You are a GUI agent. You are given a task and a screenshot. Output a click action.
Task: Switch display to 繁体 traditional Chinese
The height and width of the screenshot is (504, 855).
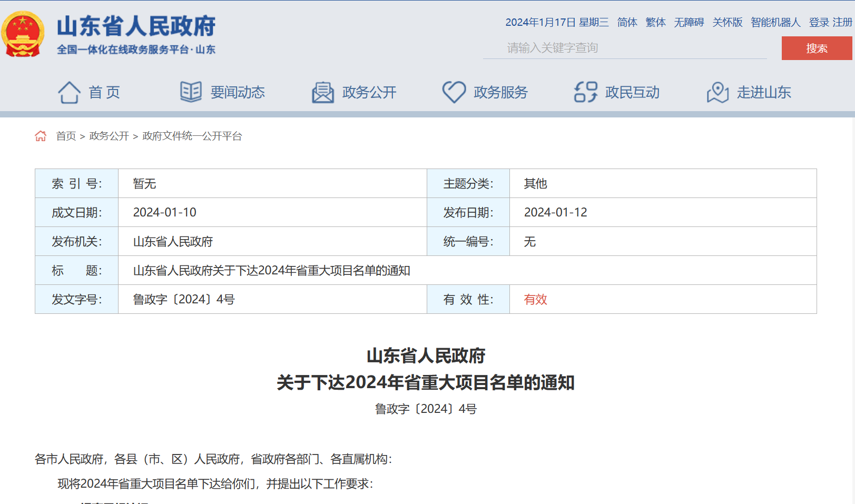(655, 23)
